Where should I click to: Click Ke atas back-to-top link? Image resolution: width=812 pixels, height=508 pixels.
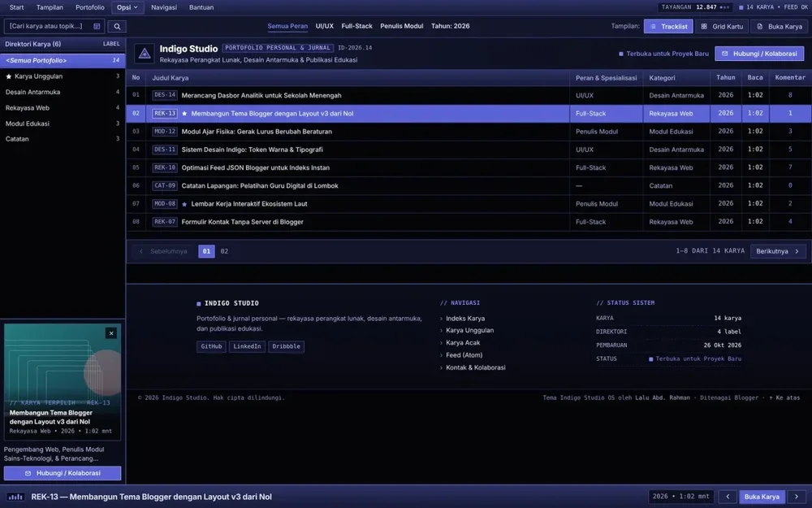point(784,398)
